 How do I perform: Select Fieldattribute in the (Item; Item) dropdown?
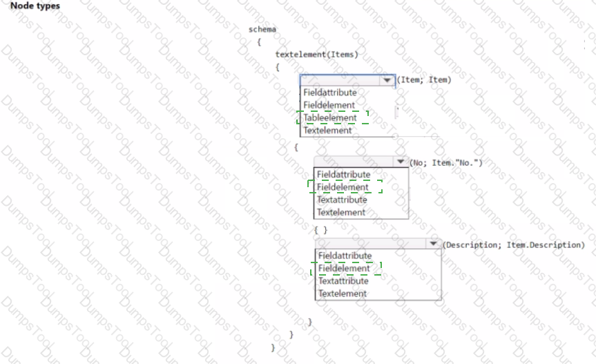[x=330, y=93]
